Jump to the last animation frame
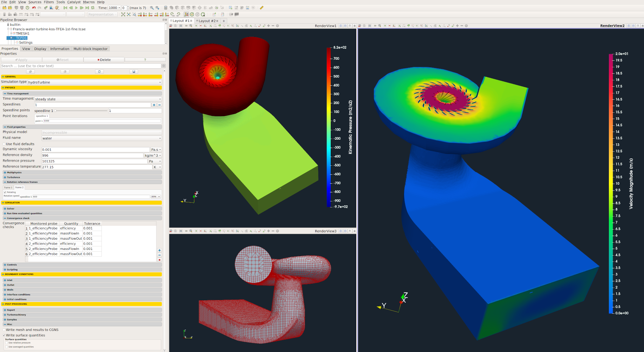Image resolution: width=644 pixels, height=352 pixels. point(87,8)
